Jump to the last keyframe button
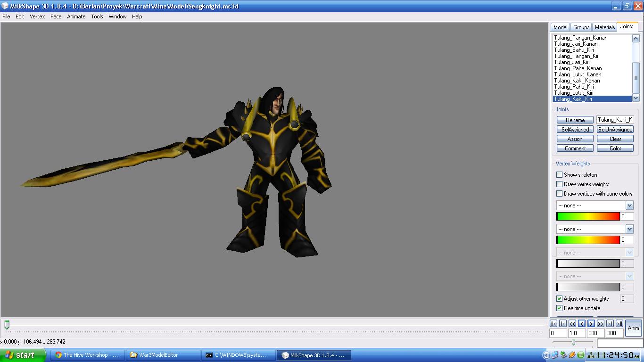 (x=619, y=323)
